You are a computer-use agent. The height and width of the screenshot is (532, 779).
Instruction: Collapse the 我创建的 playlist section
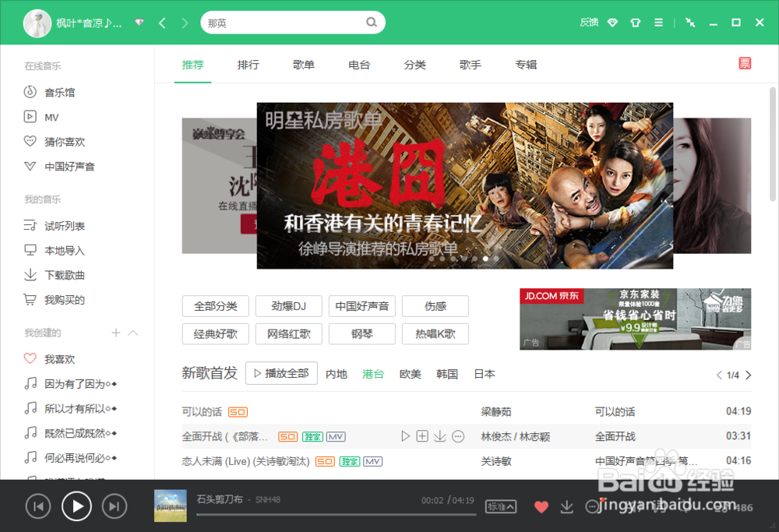(133, 333)
